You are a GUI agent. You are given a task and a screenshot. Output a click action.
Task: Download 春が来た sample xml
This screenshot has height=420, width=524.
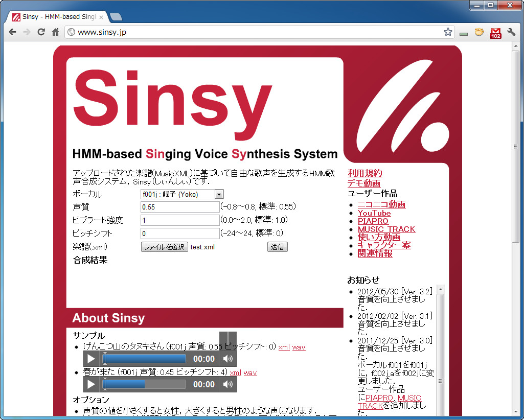(236, 372)
